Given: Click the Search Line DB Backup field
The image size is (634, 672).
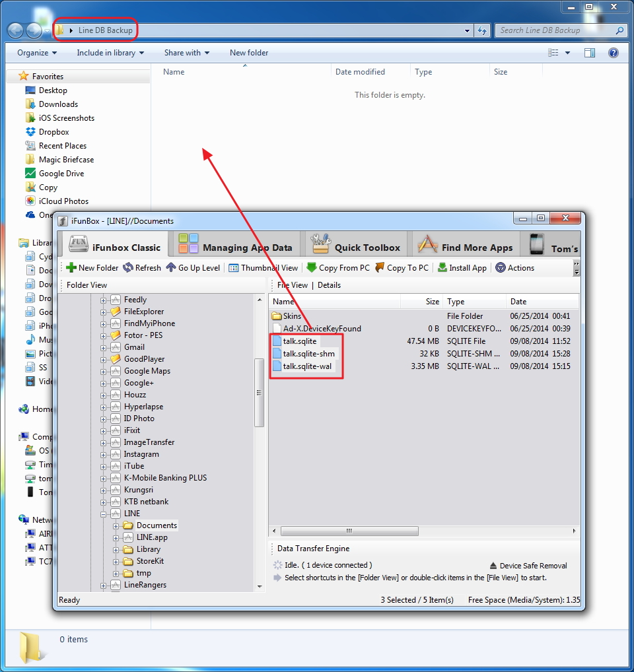Looking at the screenshot, I should point(553,30).
